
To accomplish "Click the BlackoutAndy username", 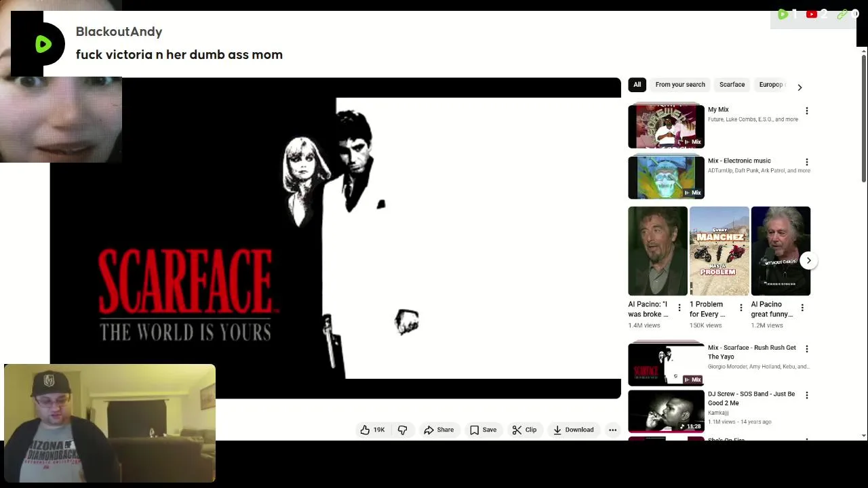I will pos(119,31).
